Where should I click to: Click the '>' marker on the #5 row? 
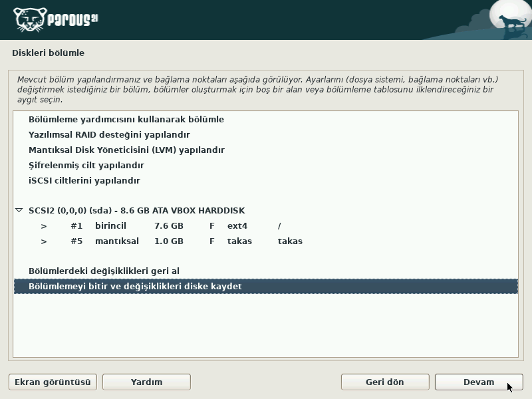point(44,241)
